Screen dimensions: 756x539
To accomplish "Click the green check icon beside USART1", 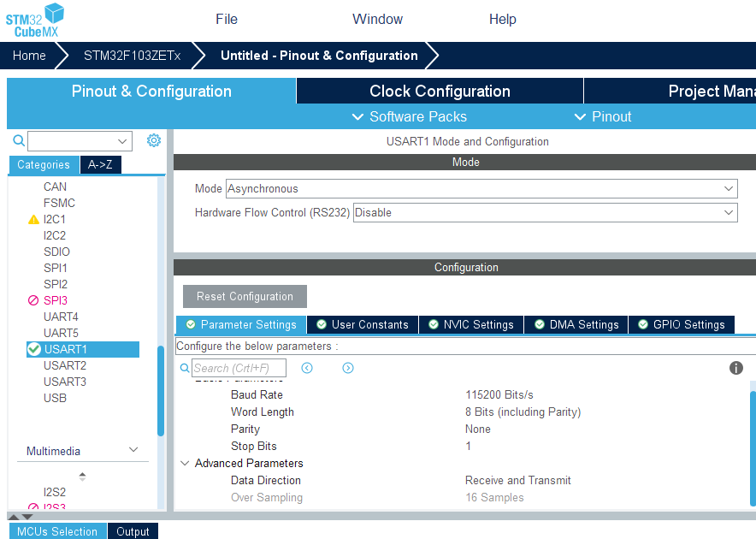I will pos(33,349).
